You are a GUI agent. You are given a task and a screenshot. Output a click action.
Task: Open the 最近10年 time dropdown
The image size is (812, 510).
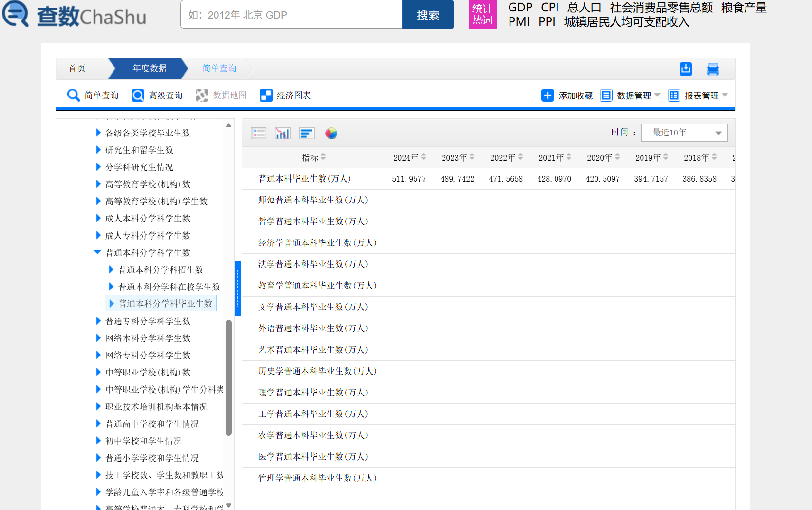click(684, 133)
